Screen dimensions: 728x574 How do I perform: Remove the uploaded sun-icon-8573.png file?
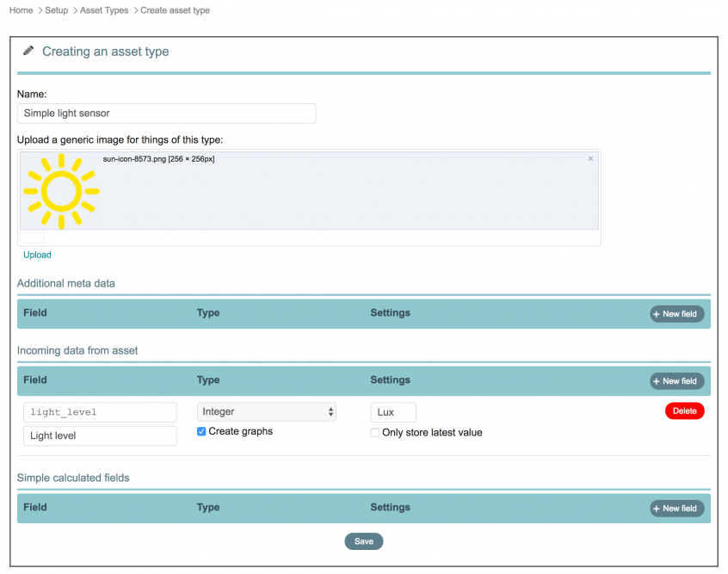coord(590,158)
